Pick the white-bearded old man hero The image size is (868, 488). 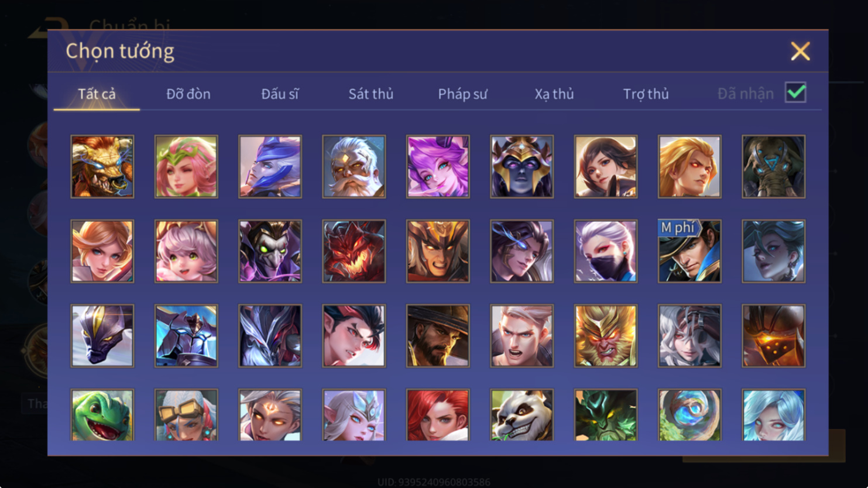(354, 167)
